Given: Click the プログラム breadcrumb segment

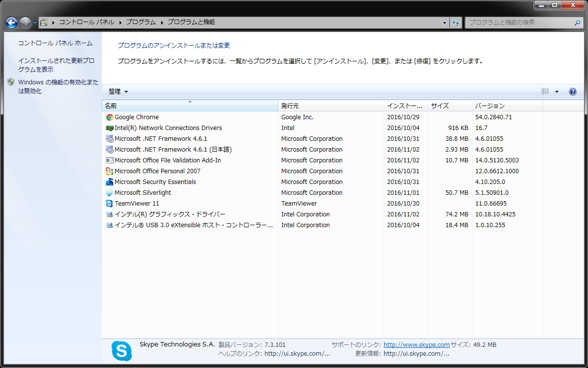Looking at the screenshot, I should coord(141,23).
